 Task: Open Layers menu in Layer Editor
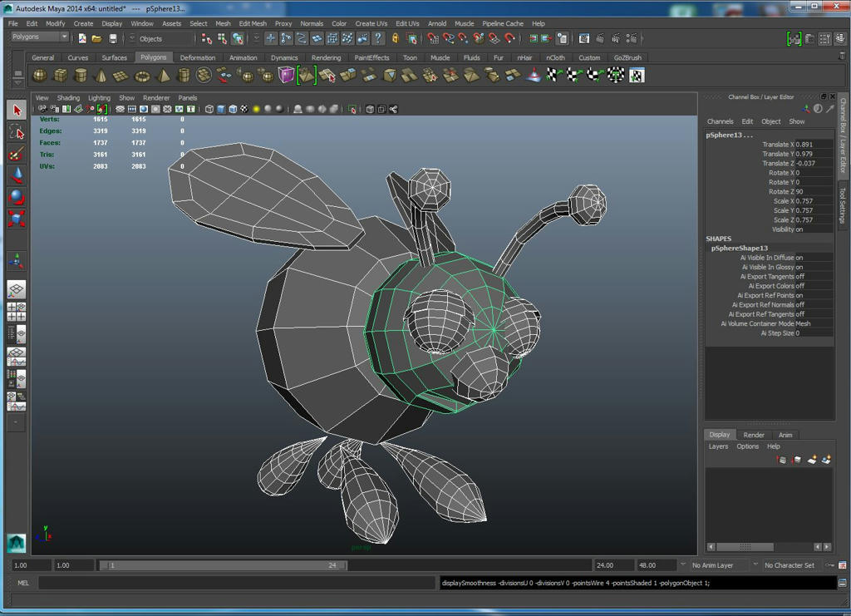pyautogui.click(x=718, y=446)
